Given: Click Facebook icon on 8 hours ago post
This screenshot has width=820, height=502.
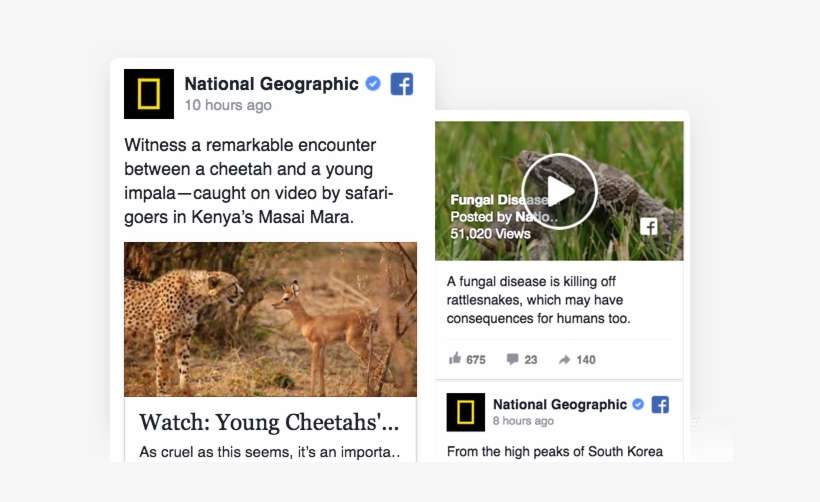Looking at the screenshot, I should 660,405.
